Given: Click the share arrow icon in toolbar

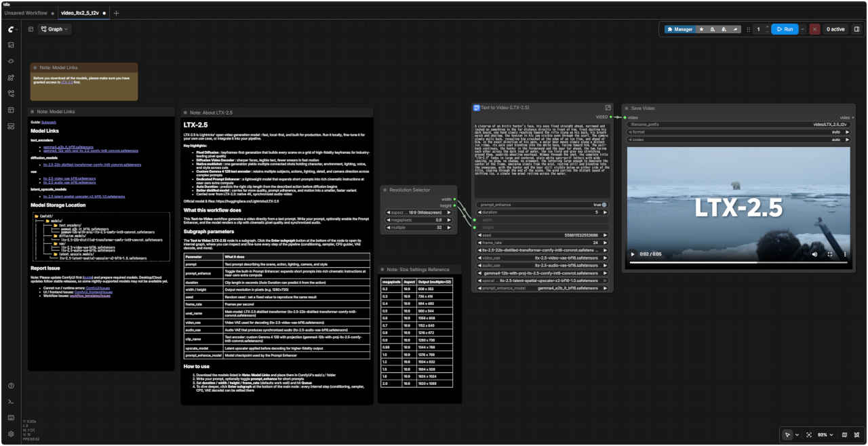Looking at the screenshot, I should point(736,29).
